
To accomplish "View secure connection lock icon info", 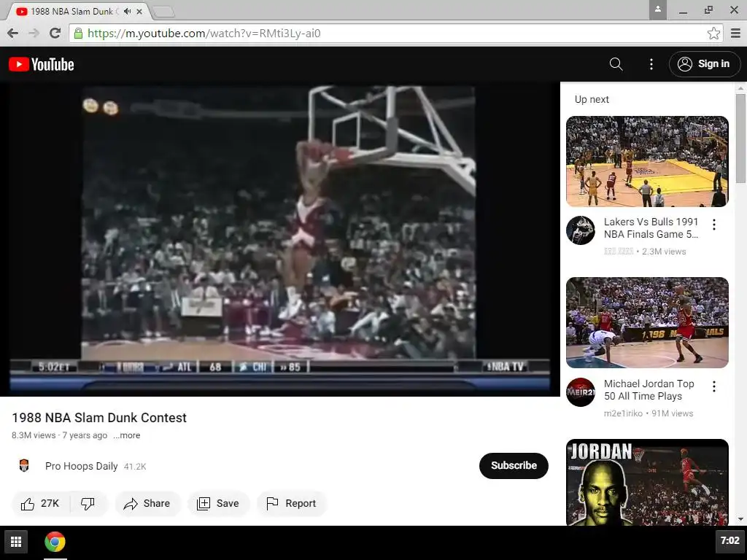I will (x=79, y=33).
